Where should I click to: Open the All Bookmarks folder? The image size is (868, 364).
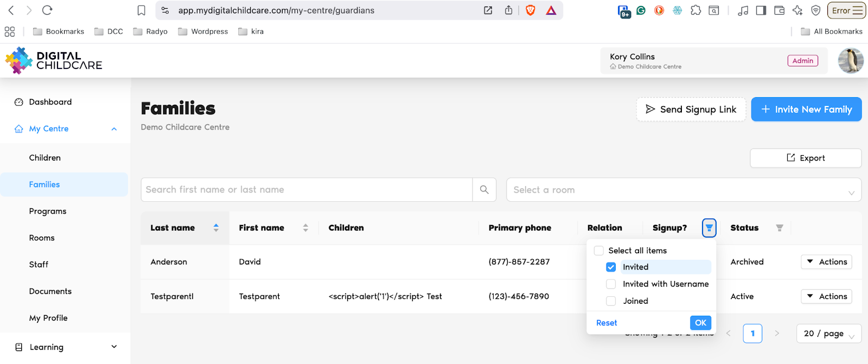tap(832, 31)
